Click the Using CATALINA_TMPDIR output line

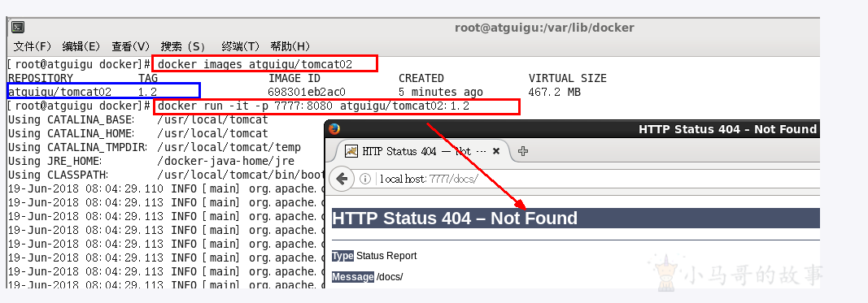[x=155, y=147]
